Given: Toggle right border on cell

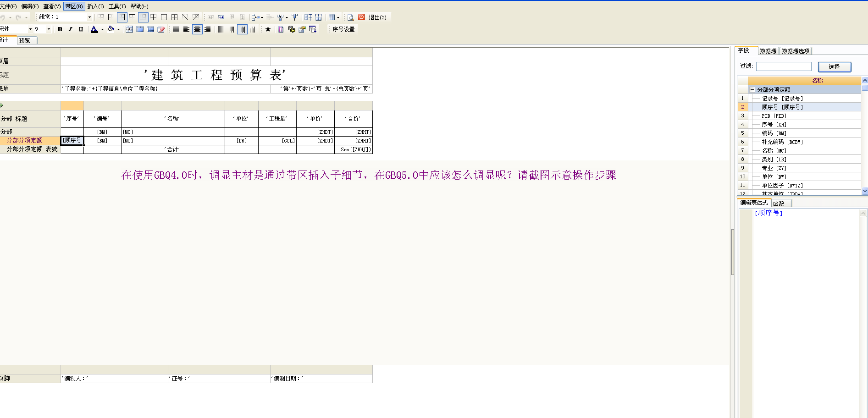Looking at the screenshot, I should point(122,17).
